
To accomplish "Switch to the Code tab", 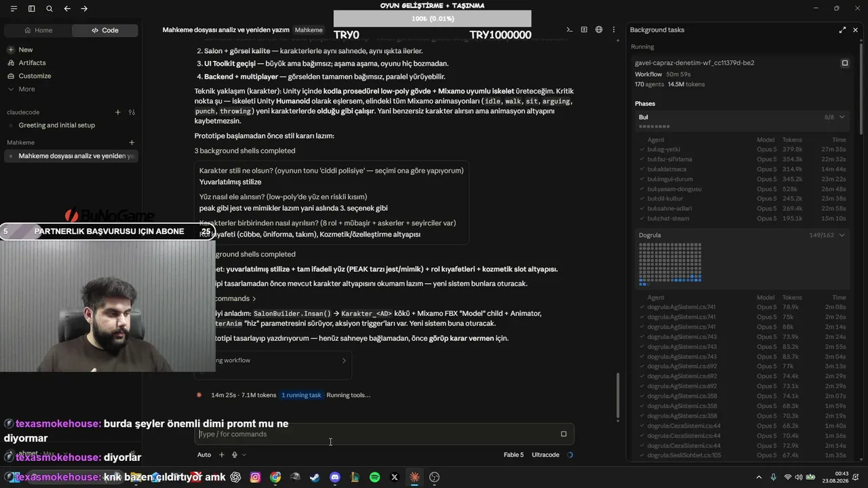I will 105,30.
